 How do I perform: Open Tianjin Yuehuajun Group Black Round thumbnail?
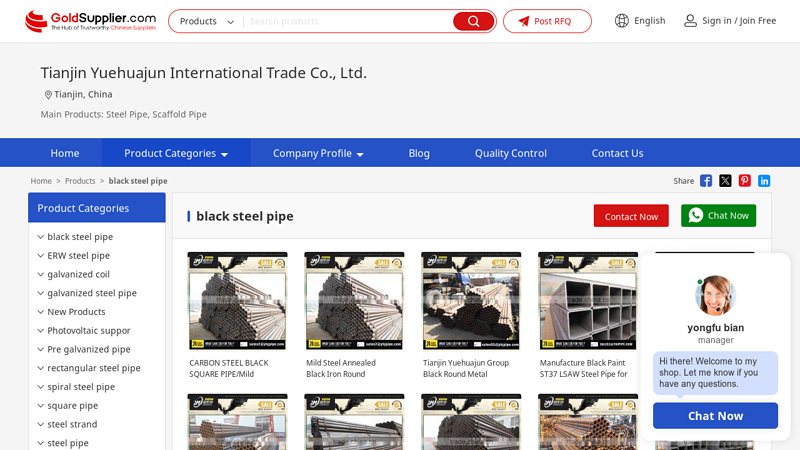tap(471, 301)
